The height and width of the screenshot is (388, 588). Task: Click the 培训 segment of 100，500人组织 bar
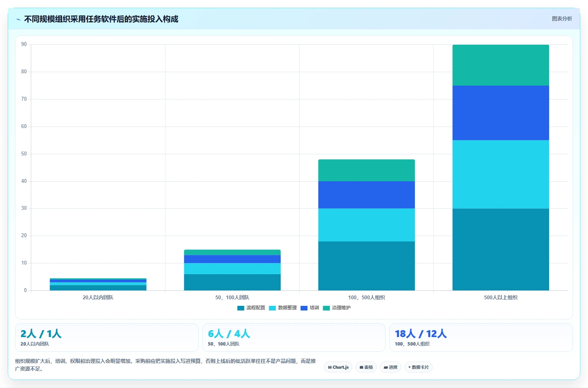click(366, 195)
